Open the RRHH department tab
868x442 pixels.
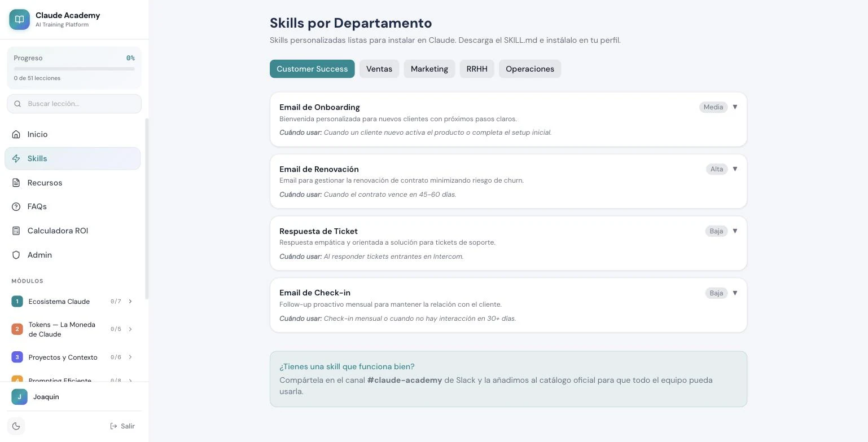[x=477, y=69]
